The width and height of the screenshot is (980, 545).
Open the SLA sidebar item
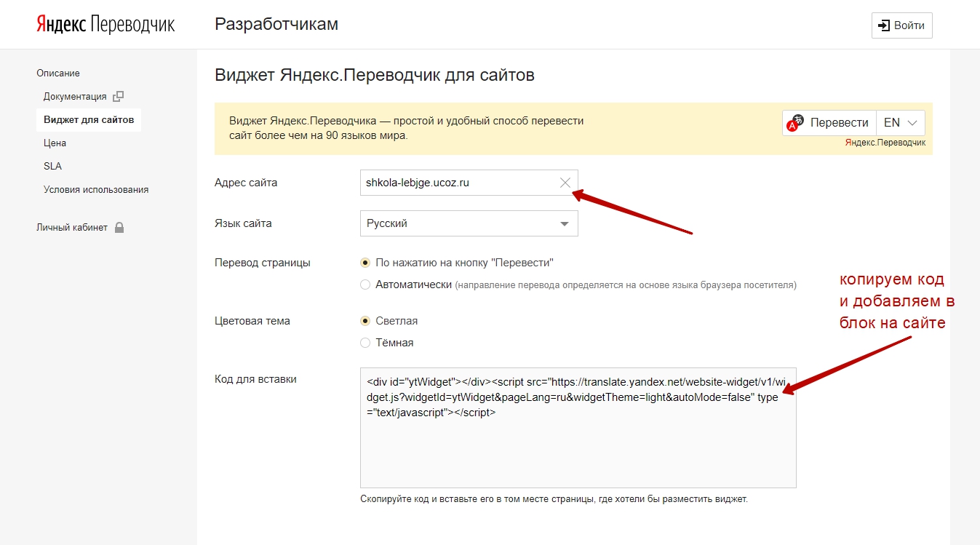(x=53, y=167)
